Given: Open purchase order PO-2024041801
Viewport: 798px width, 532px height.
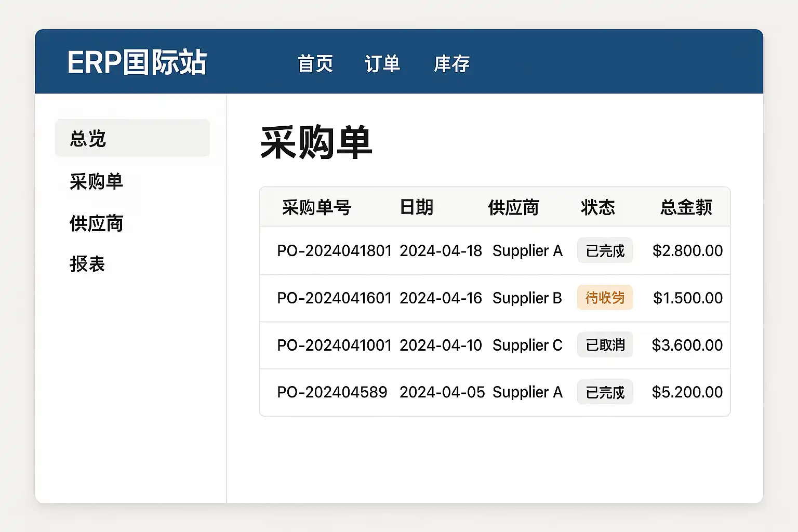Looking at the screenshot, I should (x=334, y=251).
